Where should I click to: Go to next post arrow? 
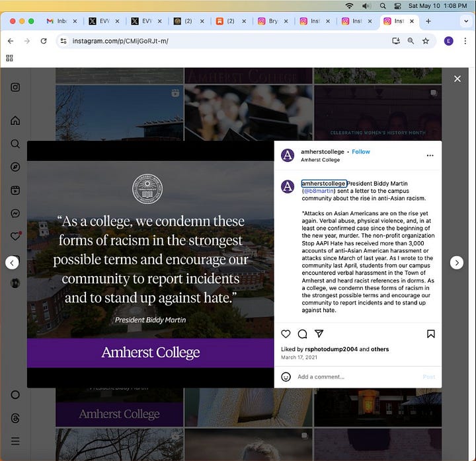point(457,263)
